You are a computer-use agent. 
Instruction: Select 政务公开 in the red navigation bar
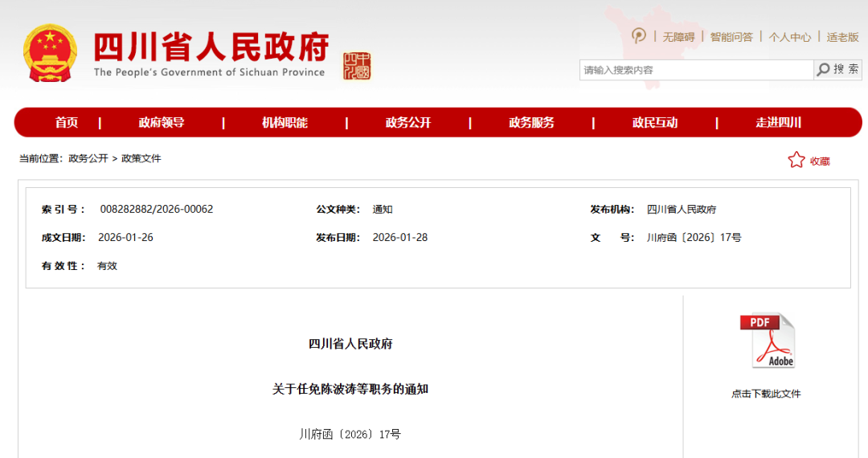408,123
